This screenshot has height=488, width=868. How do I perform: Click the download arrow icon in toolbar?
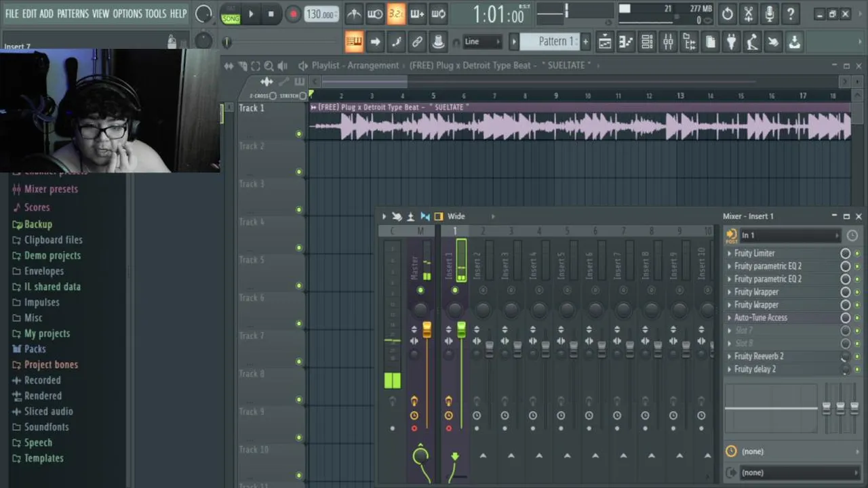coord(794,42)
